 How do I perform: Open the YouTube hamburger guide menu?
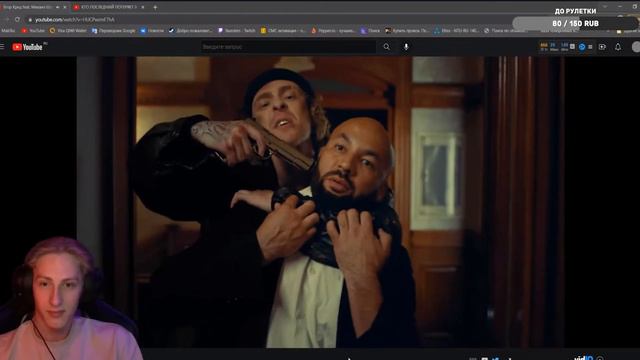(2, 47)
